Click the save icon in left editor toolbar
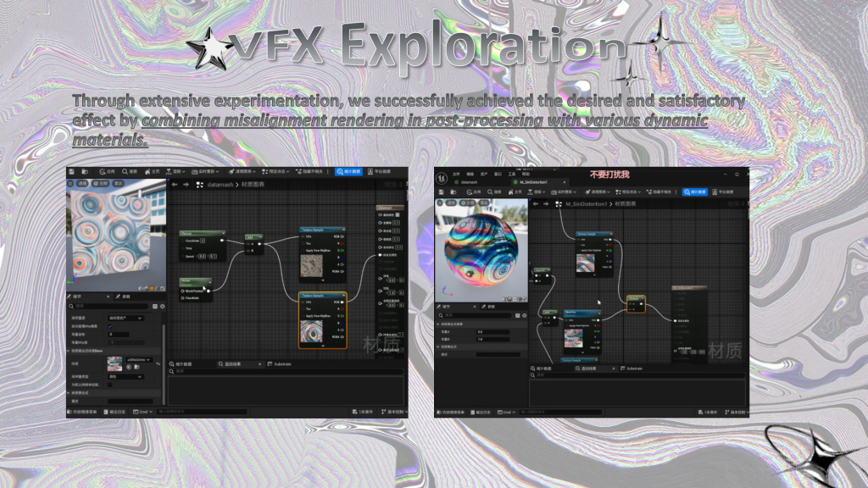 pos(72,171)
